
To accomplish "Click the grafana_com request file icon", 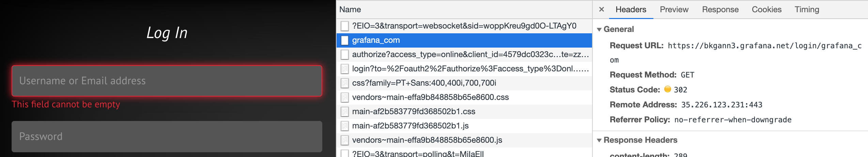I will (345, 40).
